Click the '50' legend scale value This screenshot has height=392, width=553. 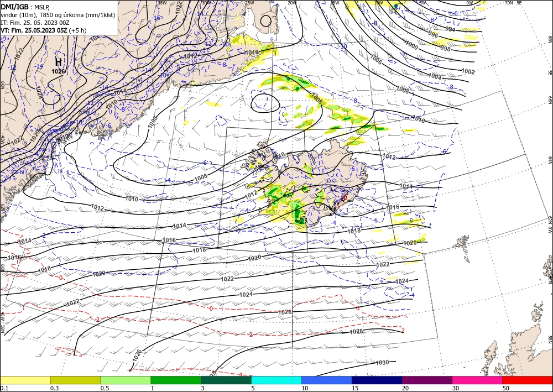click(x=506, y=388)
